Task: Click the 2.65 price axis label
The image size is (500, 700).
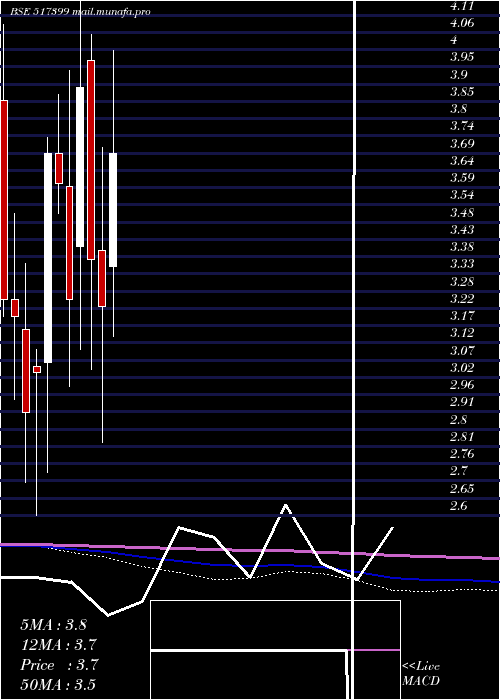Action: click(x=462, y=488)
